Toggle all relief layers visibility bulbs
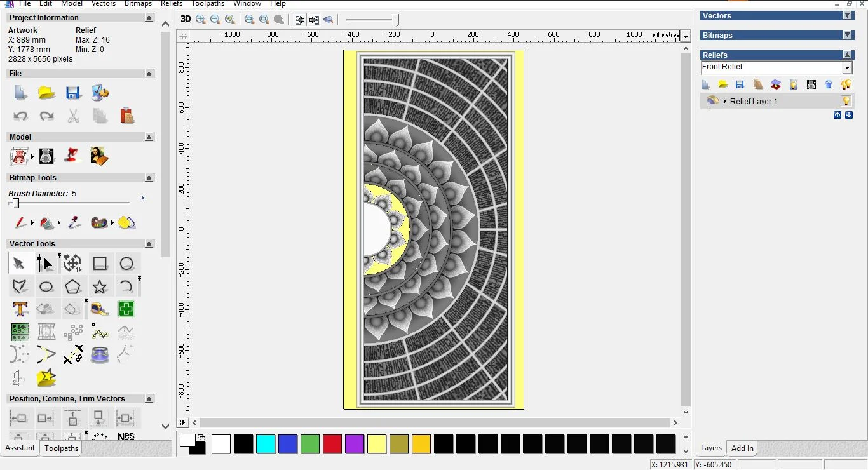 (846, 84)
